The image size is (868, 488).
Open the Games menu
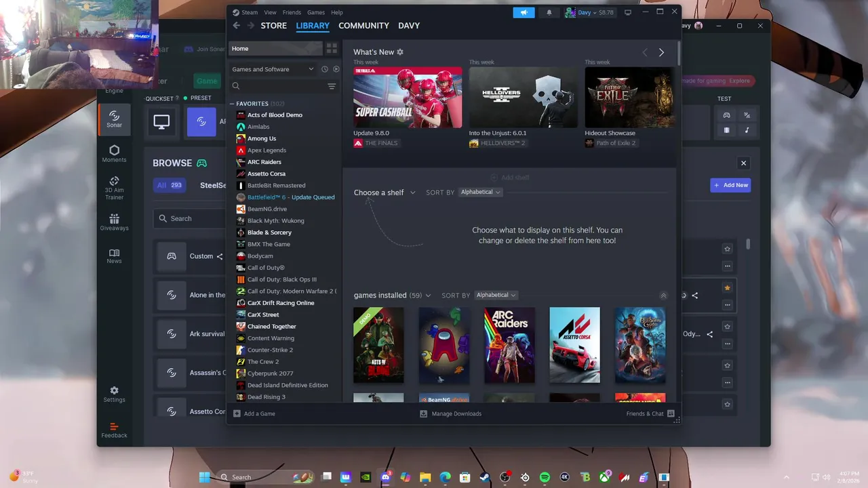click(x=316, y=12)
